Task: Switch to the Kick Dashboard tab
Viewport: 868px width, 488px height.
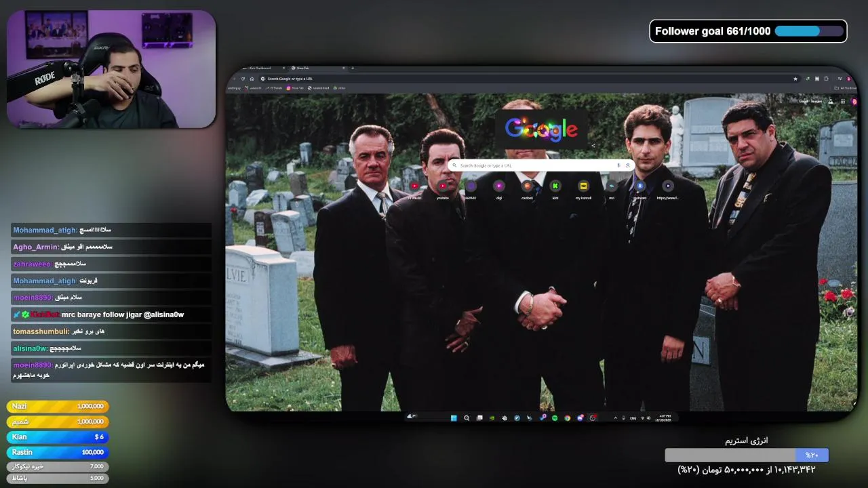Action: tap(264, 68)
